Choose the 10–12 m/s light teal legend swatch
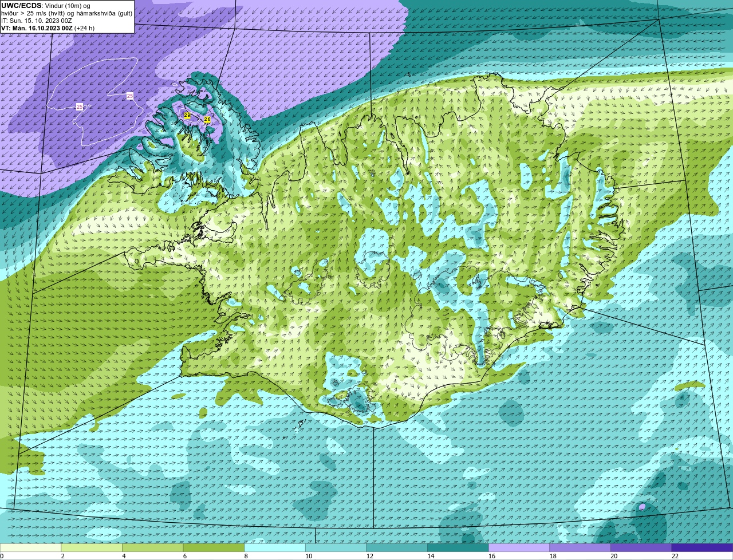733x560 pixels. tap(336, 547)
